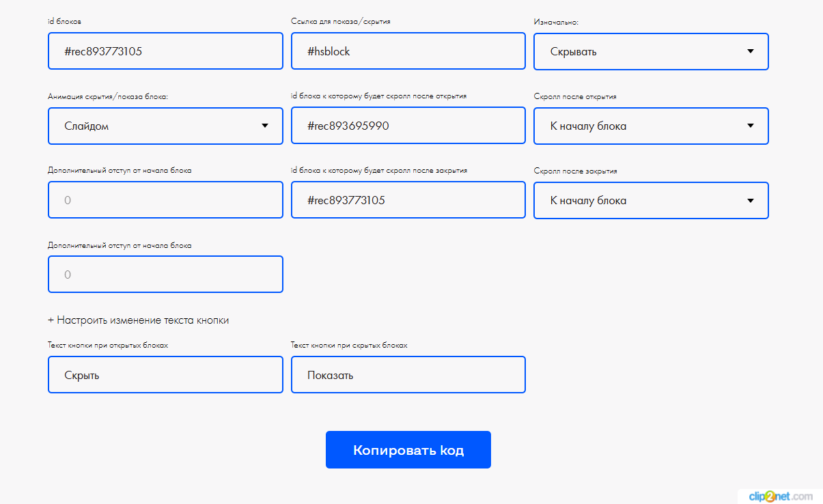This screenshot has width=823, height=504.
Task: Toggle Настроить изменение текста кнопки section
Action: click(138, 320)
